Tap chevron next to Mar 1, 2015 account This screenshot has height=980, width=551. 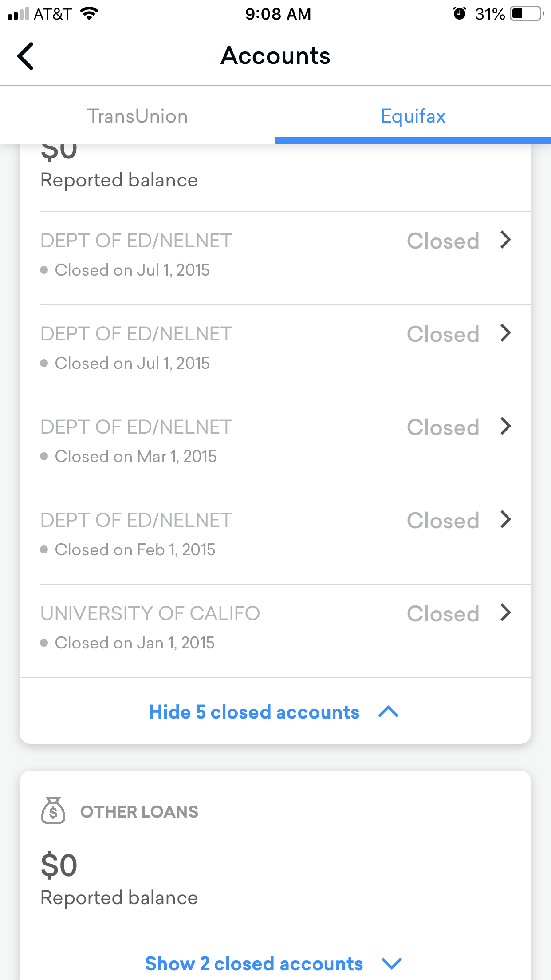505,427
